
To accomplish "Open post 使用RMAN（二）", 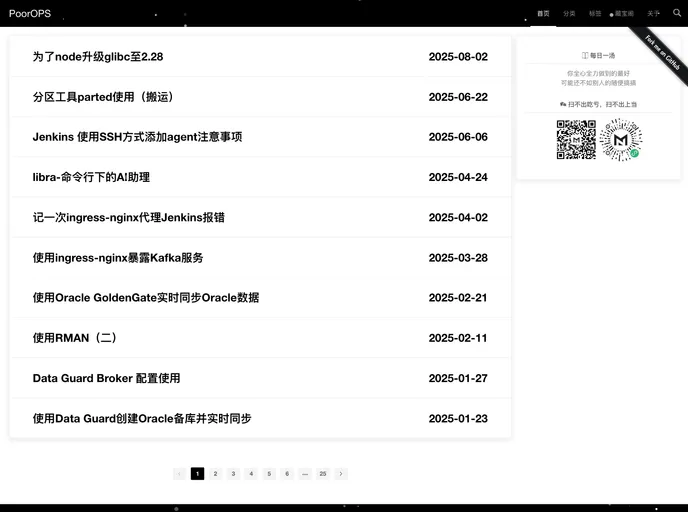I will (75, 338).
